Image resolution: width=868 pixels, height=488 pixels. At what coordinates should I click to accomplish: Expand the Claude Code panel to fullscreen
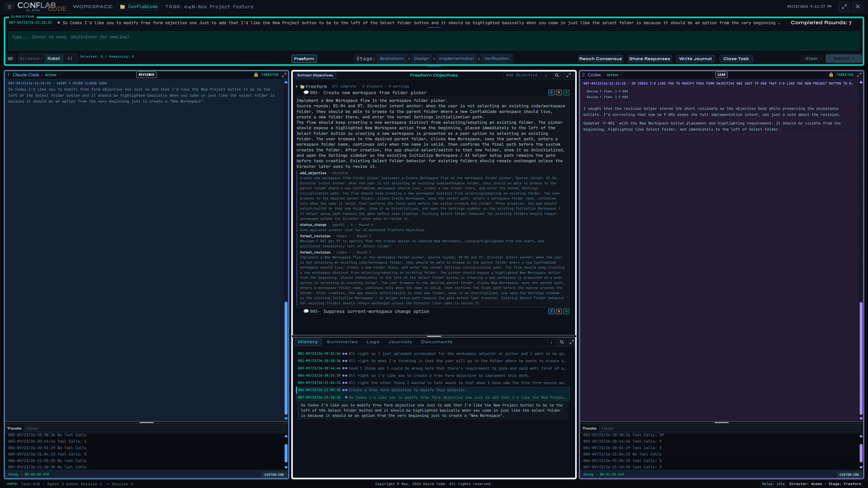coord(284,75)
